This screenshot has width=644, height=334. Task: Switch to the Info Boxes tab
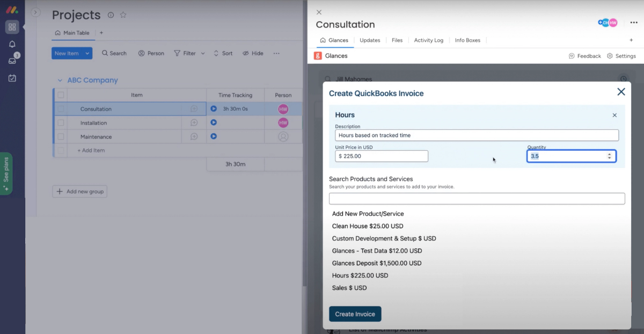click(467, 40)
